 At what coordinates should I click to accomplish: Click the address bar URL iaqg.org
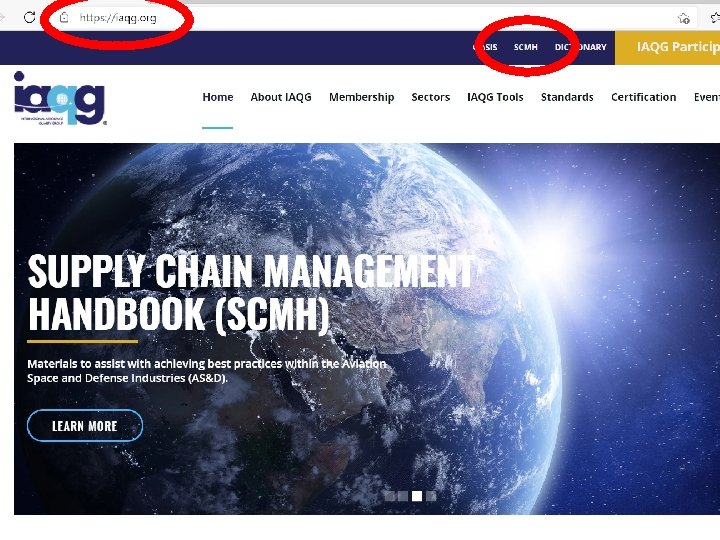tap(118, 18)
